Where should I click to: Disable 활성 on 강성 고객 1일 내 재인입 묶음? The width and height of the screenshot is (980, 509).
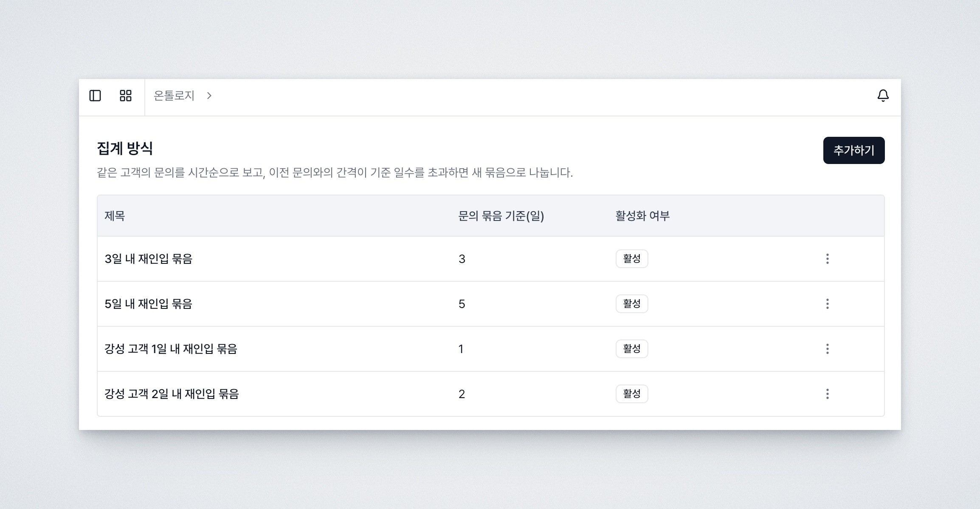pyautogui.click(x=631, y=349)
